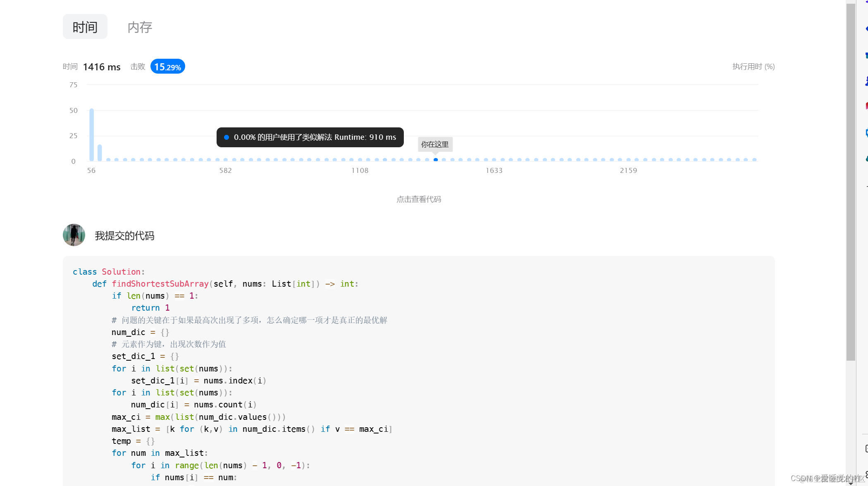This screenshot has width=868, height=486.
Task: Click the Solution class name in code
Action: [x=121, y=272]
